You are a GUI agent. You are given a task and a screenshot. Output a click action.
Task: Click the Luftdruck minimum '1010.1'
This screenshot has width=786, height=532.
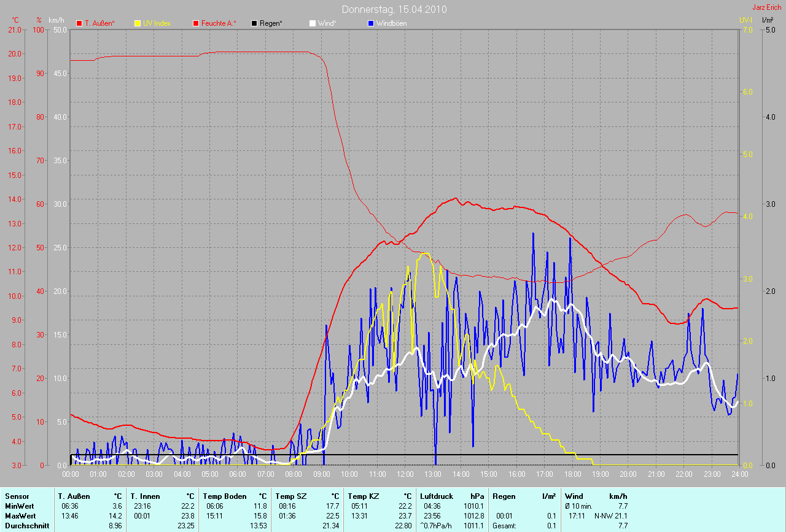(474, 506)
